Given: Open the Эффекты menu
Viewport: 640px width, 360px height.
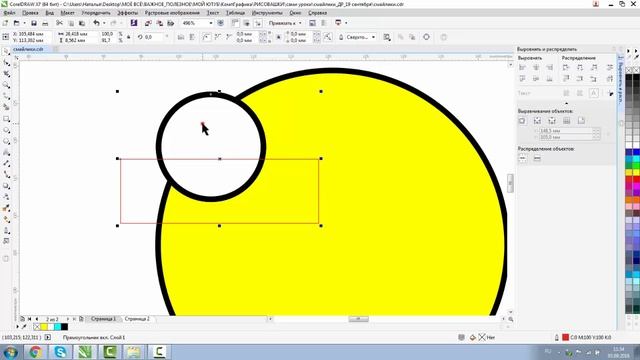Looking at the screenshot, I should coord(127,13).
